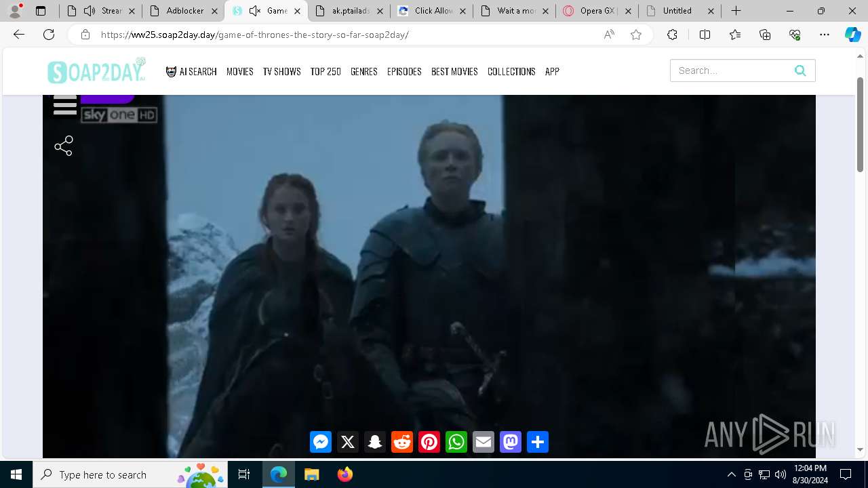Open the EPISODES menu item

(x=404, y=71)
